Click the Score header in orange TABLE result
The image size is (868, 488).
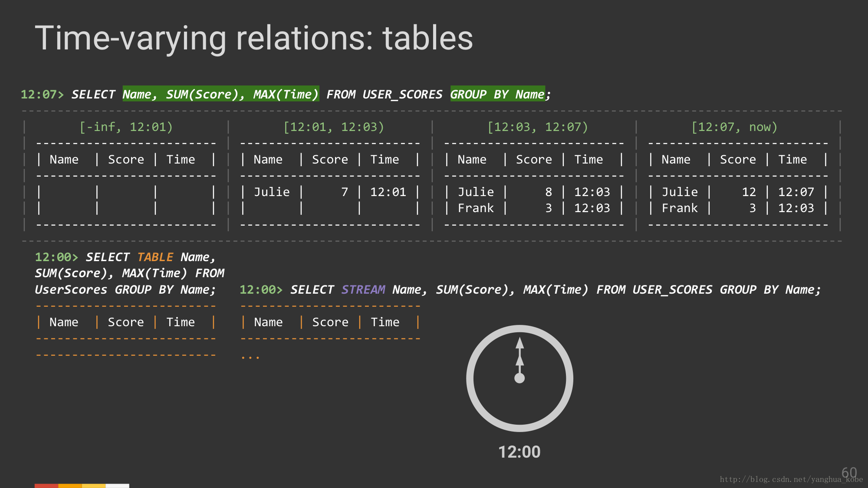click(126, 322)
